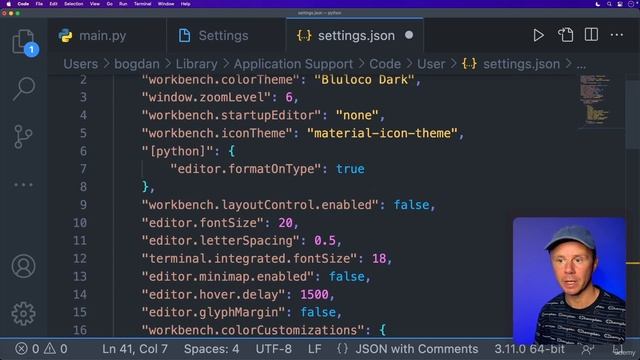Click the Open Settings UI icon
The image size is (640, 360).
pyautogui.click(x=565, y=35)
